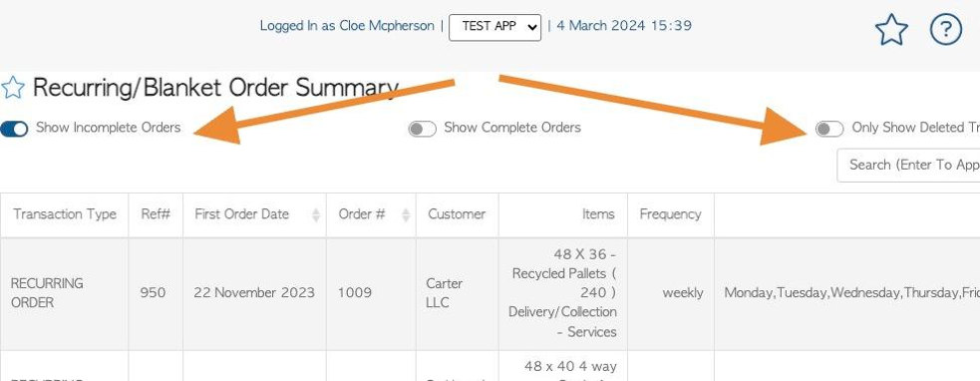Click Logged In as Cloe Mcpherson link

click(x=347, y=26)
